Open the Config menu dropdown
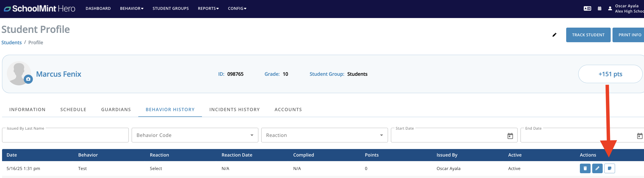644x178 pixels. point(237,8)
